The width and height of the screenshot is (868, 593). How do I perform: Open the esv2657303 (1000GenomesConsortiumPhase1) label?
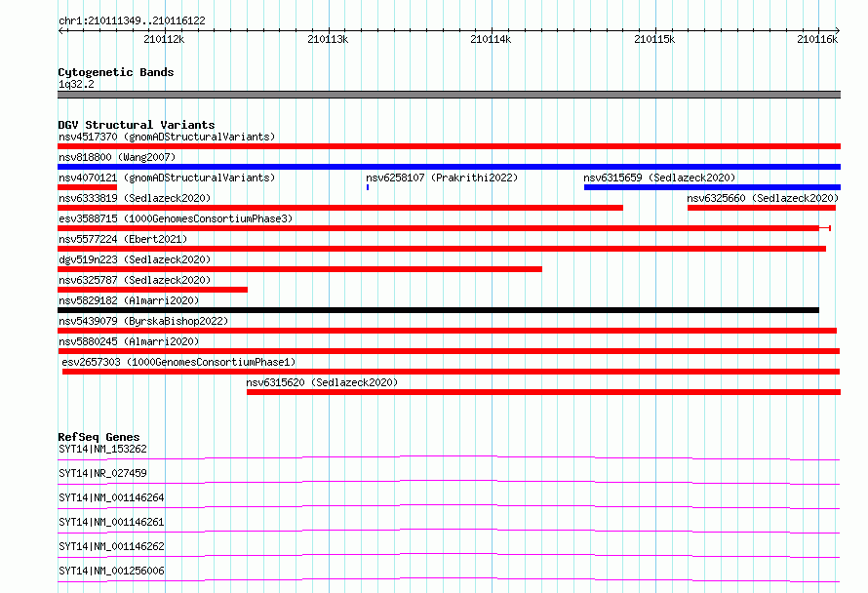pyautogui.click(x=178, y=362)
